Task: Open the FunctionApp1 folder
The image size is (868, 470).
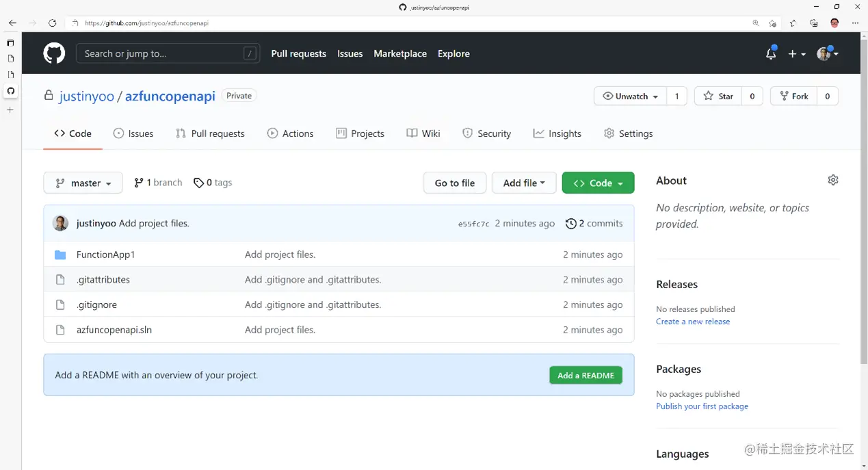Action: 105,254
